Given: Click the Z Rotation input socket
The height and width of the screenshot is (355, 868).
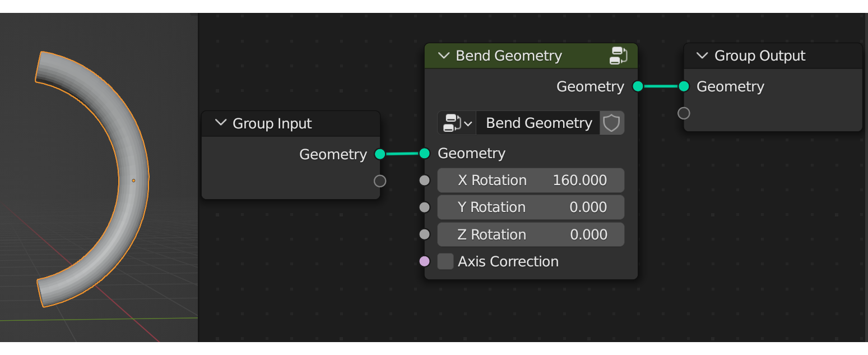Looking at the screenshot, I should point(424,234).
